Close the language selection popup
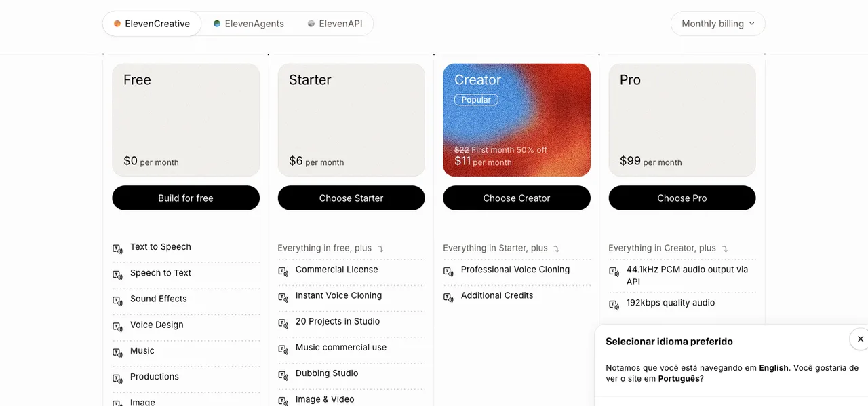 click(860, 339)
